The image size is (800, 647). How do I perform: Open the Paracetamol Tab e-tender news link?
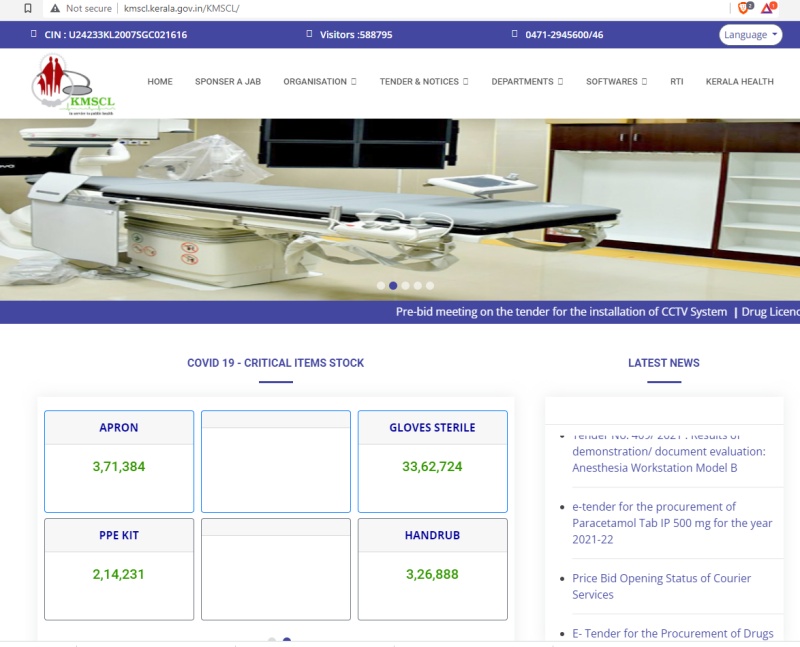click(x=661, y=523)
